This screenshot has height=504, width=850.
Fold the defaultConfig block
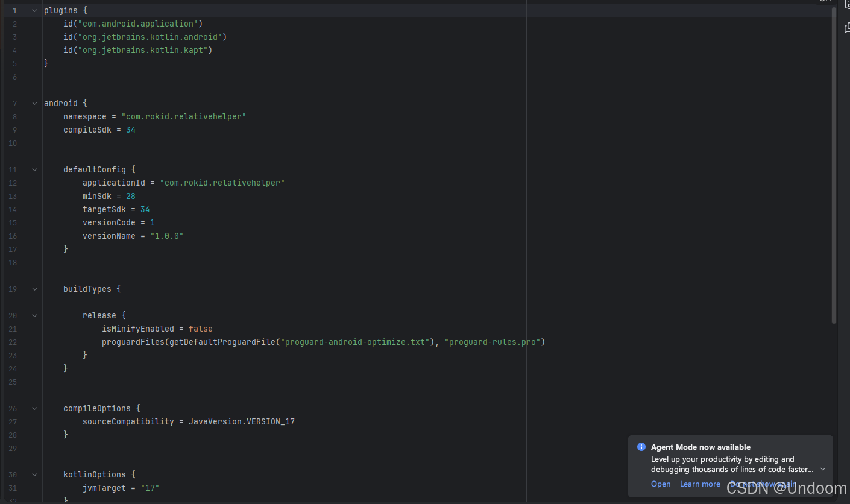pyautogui.click(x=34, y=170)
